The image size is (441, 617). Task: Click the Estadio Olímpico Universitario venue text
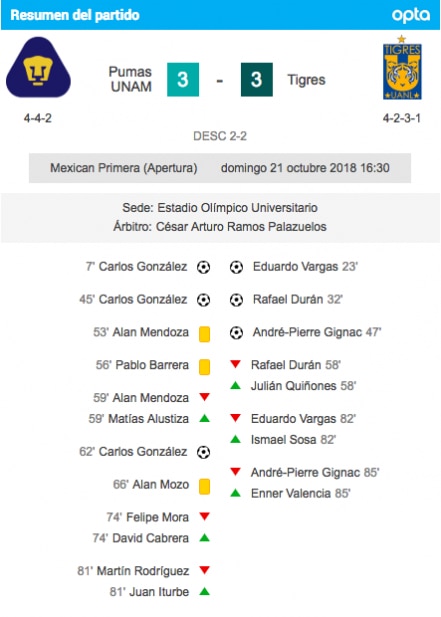coord(237,208)
